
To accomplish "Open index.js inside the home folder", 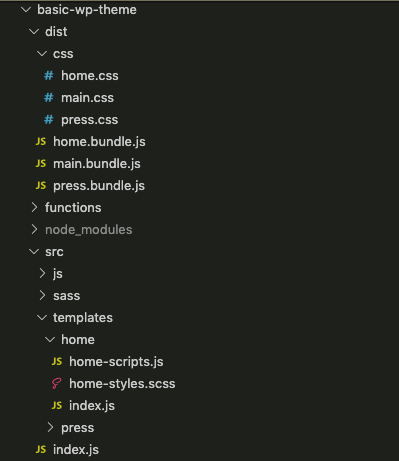I will pos(92,406).
